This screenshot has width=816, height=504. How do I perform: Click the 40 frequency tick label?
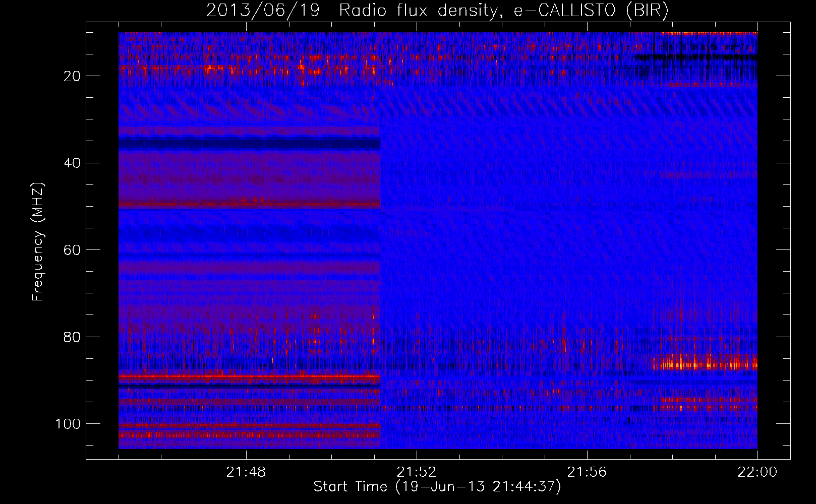73,163
